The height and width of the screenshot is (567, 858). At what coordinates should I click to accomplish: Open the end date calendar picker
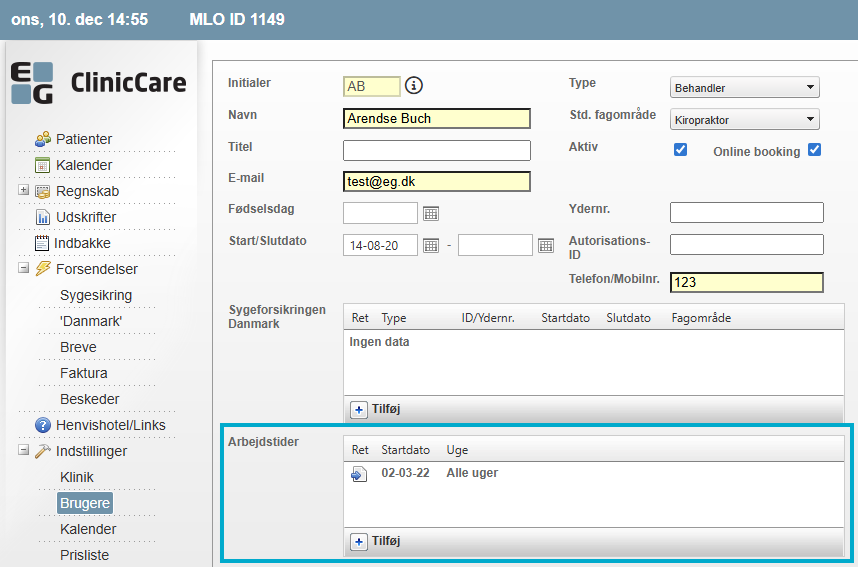tap(546, 245)
